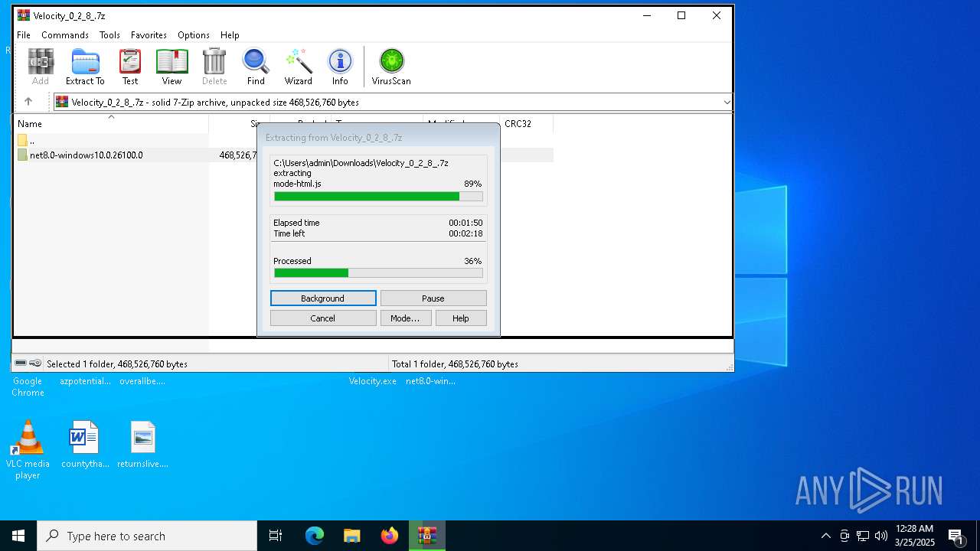
Task: Click the taskbar search box
Action: (147, 536)
